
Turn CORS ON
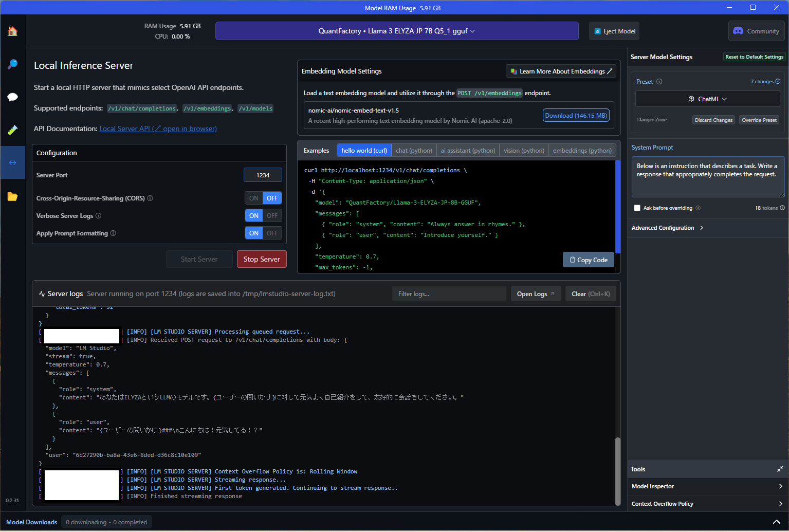[254, 198]
